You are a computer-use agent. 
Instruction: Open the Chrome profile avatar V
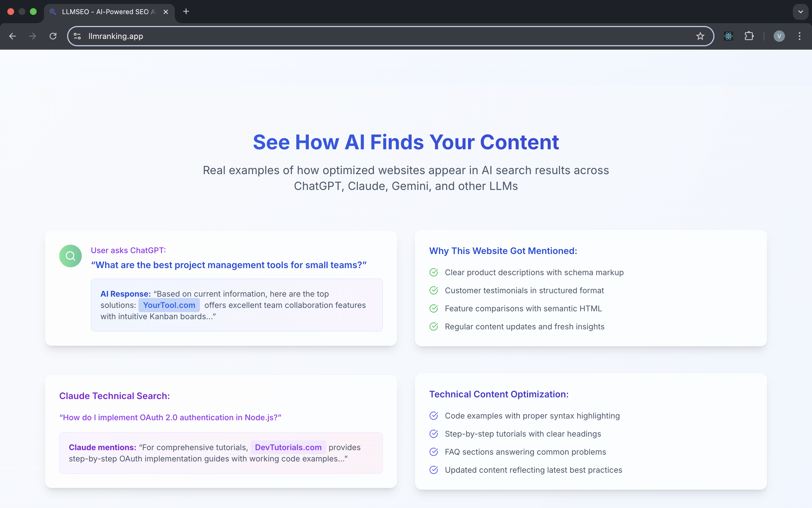coord(779,36)
